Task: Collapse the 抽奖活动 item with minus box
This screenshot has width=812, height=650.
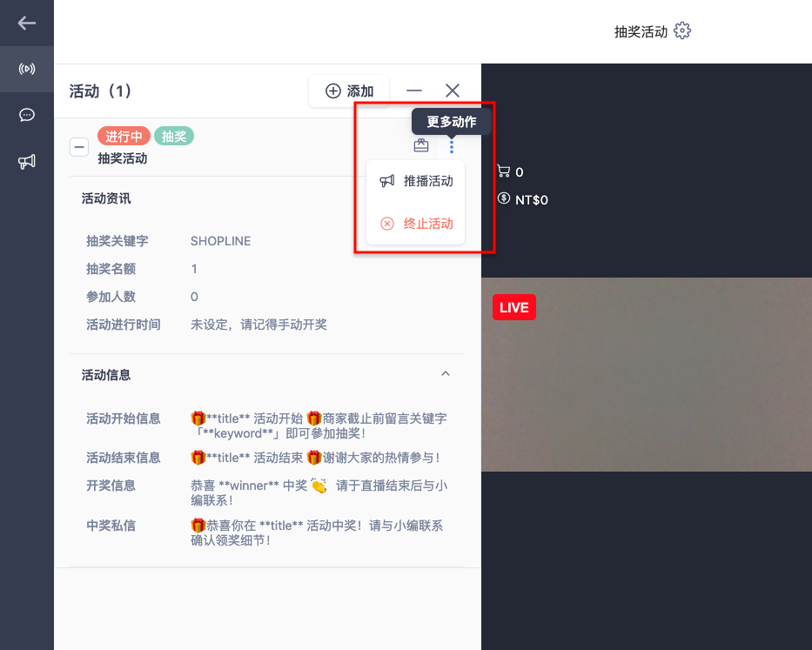Action: coord(78,147)
